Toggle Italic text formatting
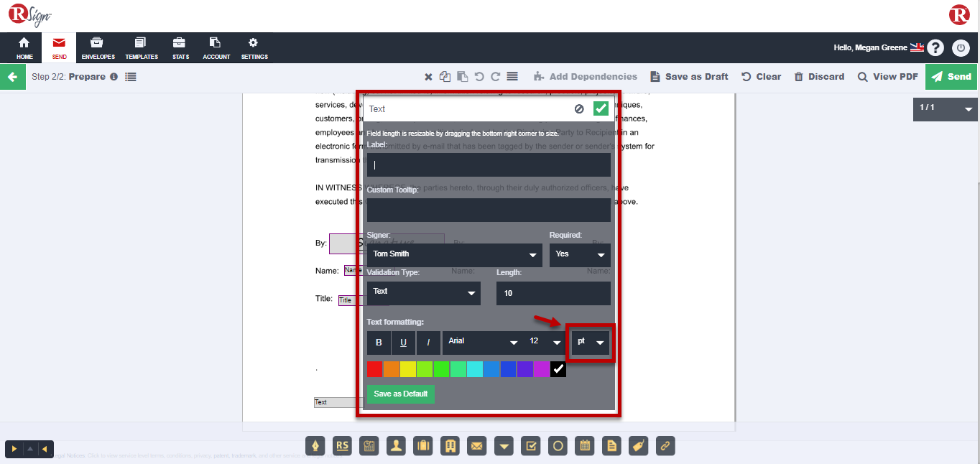 point(428,343)
